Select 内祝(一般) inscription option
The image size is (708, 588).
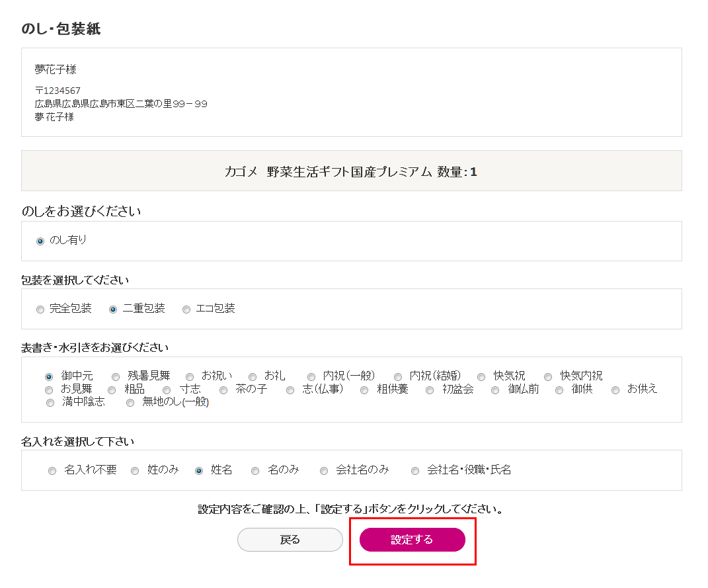[x=311, y=376]
